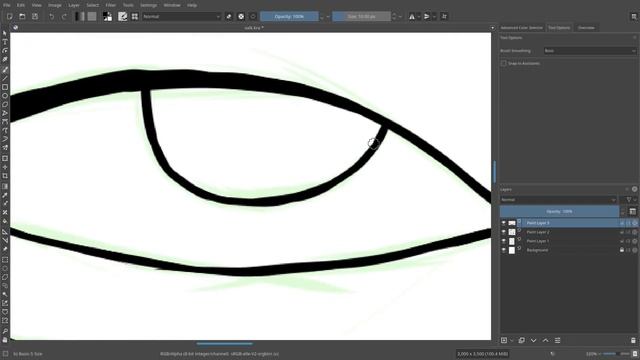Select the Calligraphy tool
The height and width of the screenshot is (360, 640).
5,60
